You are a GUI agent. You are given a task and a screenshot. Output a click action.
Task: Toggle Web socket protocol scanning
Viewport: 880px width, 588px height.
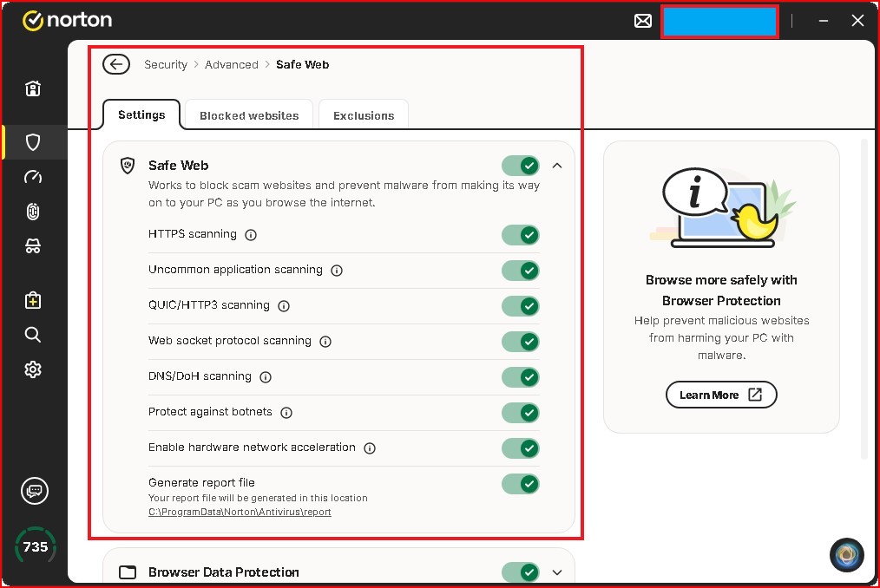520,342
